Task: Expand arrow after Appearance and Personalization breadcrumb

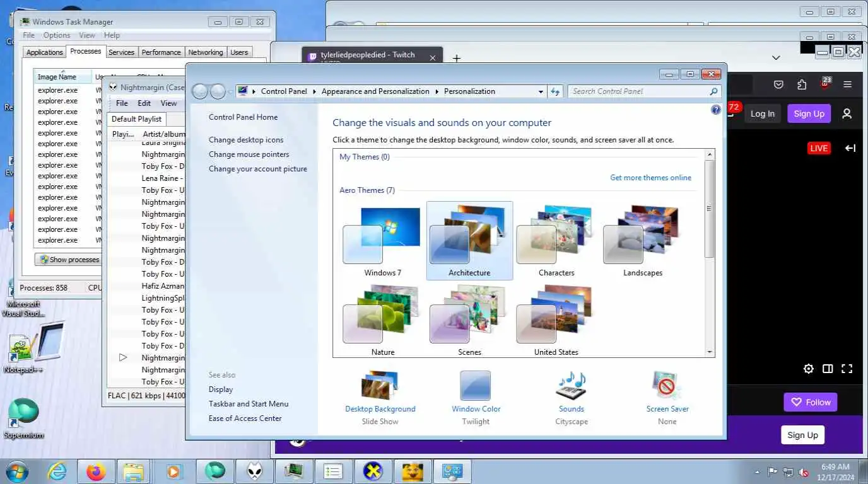Action: 437,91
